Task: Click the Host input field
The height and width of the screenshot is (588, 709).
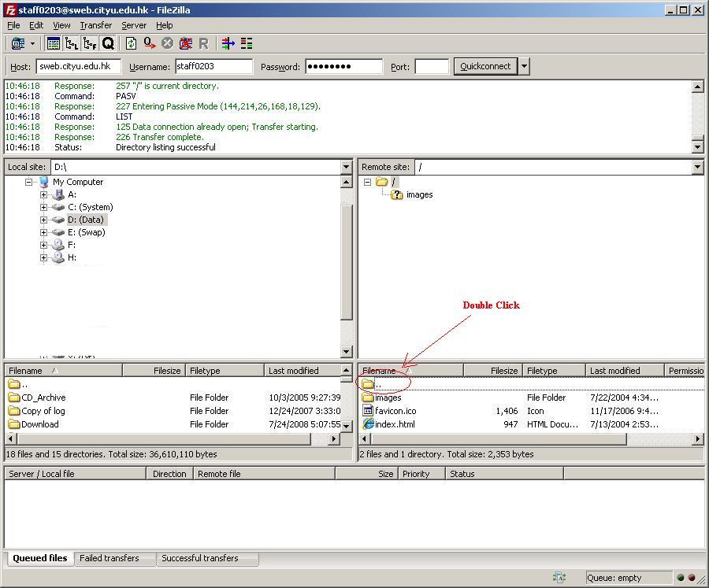Action: coord(79,66)
